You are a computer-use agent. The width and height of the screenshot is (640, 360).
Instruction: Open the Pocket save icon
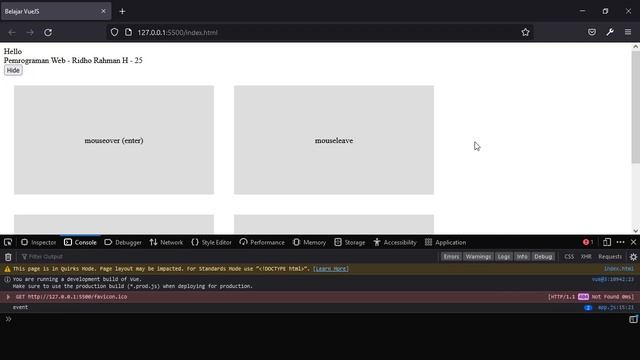pyautogui.click(x=592, y=32)
